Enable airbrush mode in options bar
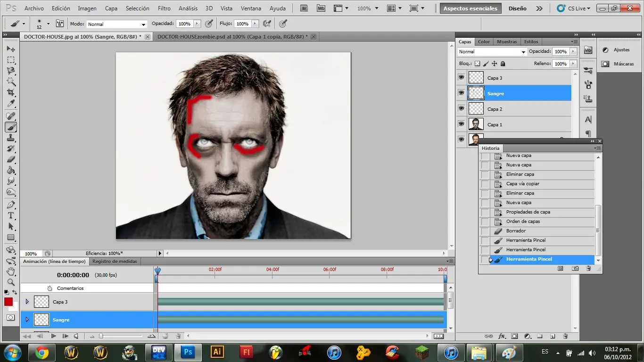 267,24
